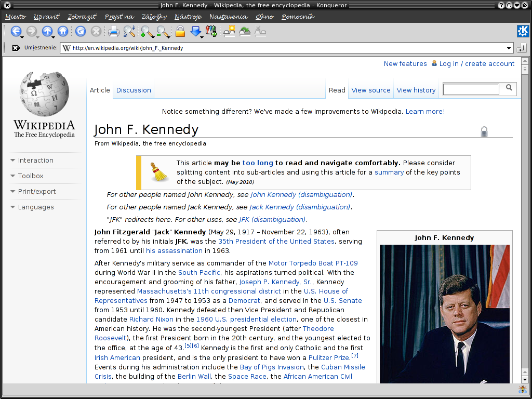Click the too long link in notice box

click(258, 163)
